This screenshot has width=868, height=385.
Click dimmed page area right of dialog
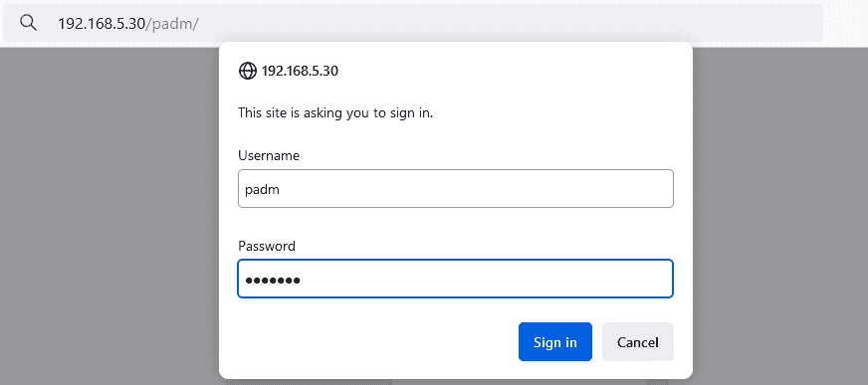[x=780, y=216]
